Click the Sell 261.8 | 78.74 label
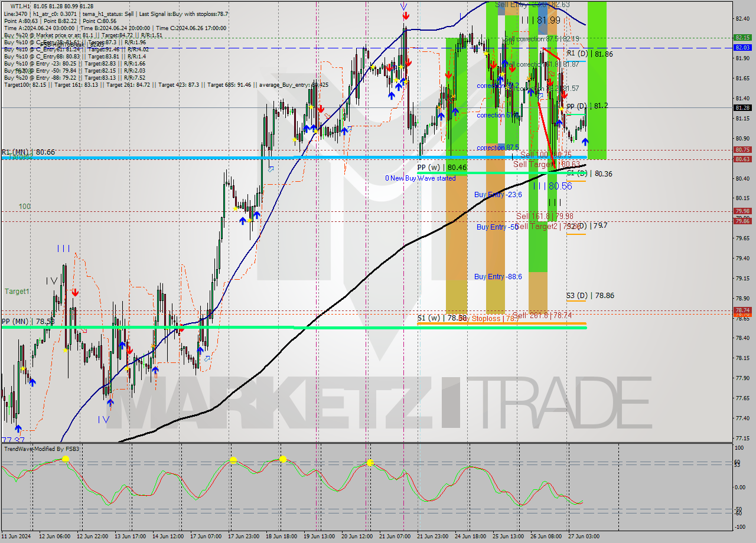The height and width of the screenshot is (543, 756). pos(542,315)
